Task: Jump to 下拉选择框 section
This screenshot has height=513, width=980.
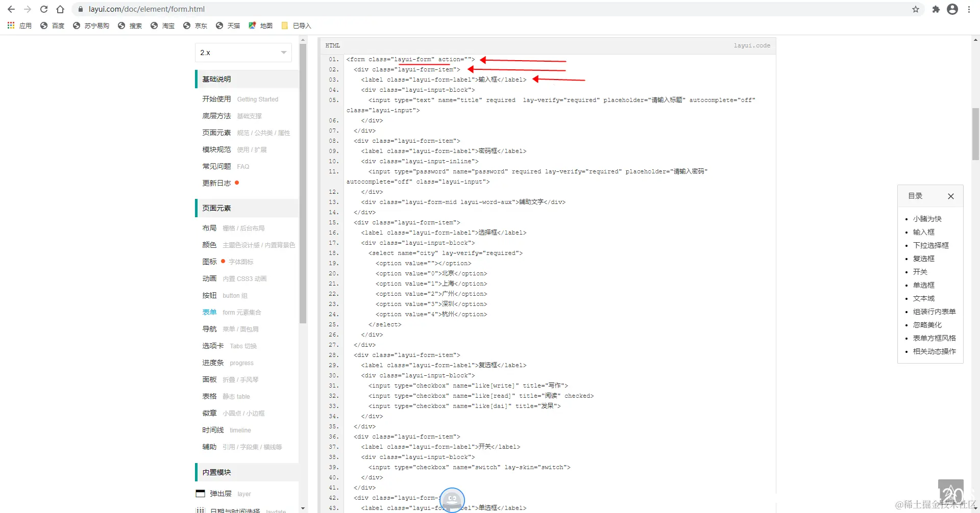Action: 930,245
